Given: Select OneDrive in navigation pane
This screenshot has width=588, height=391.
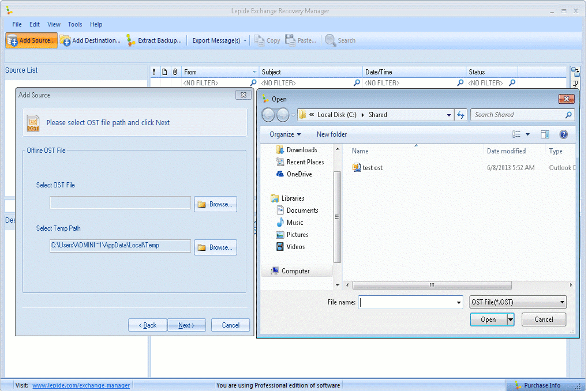Looking at the screenshot, I should (x=294, y=174).
